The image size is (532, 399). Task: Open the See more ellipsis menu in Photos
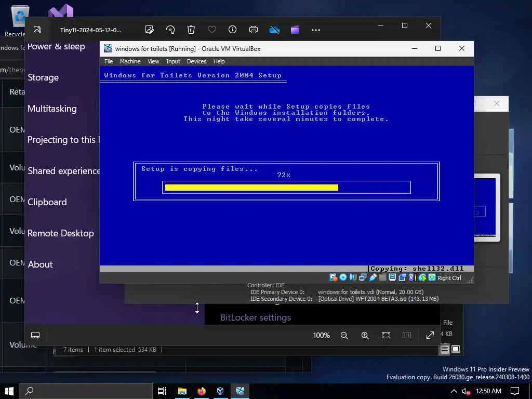tap(316, 30)
